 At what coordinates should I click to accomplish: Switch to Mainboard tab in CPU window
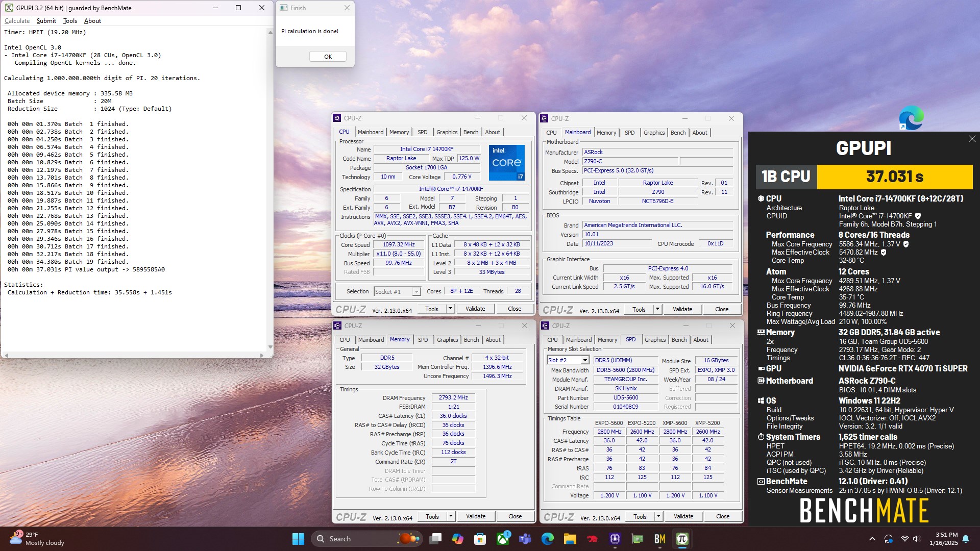click(x=371, y=132)
